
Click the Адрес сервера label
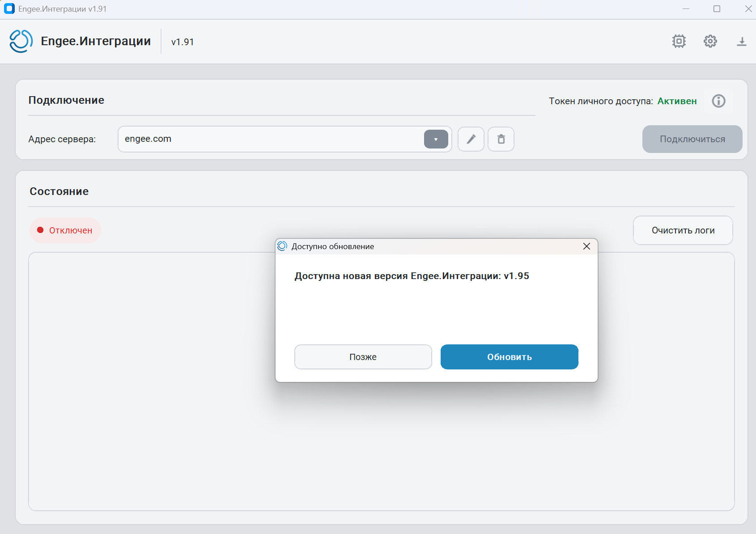tap(62, 139)
